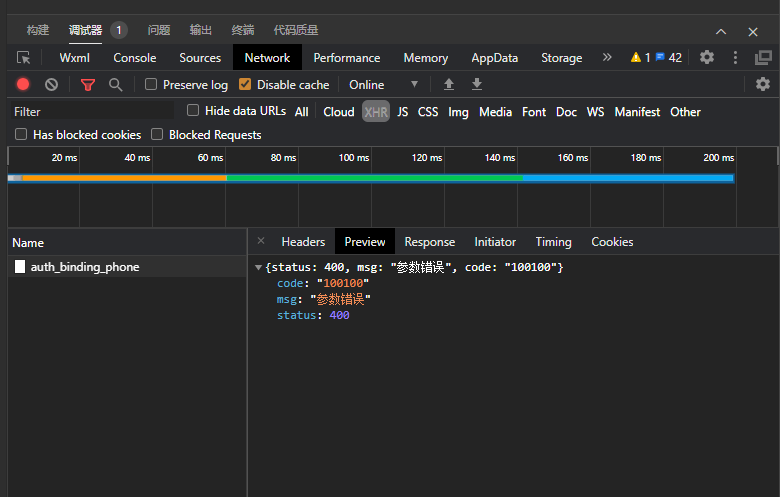Toggle the XHR filter
This screenshot has height=497, width=780.
(x=376, y=112)
